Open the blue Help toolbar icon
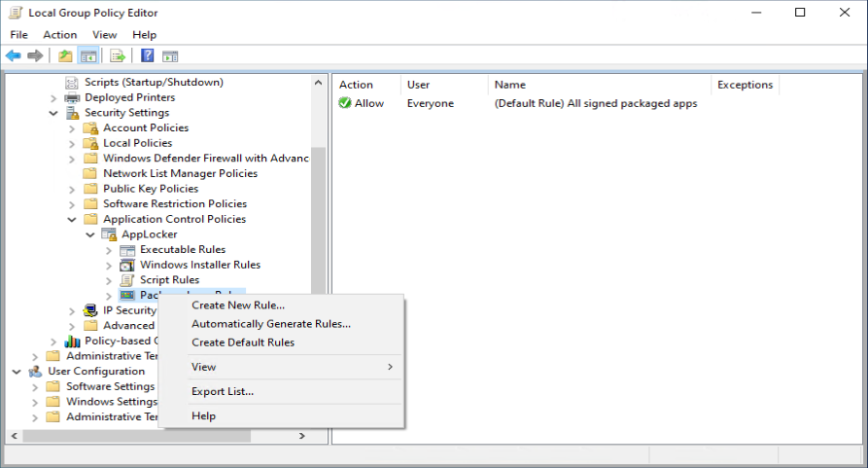 click(x=147, y=55)
